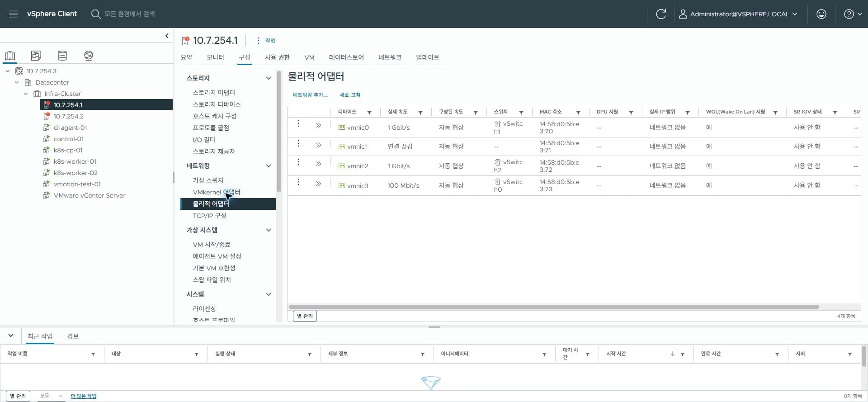Image resolution: width=868 pixels, height=402 pixels.
Task: Select Storage inventory view icon
Action: point(62,56)
